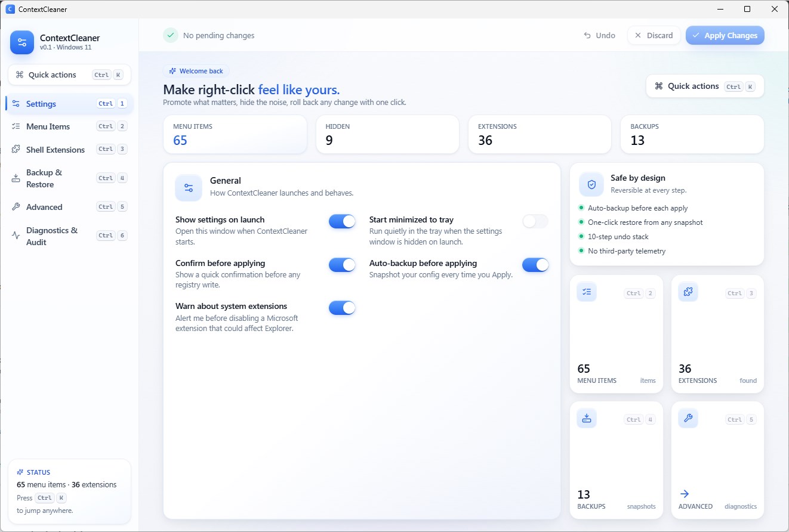
Task: Click the ContextCleaner logo icon in sidebar
Action: tap(22, 42)
